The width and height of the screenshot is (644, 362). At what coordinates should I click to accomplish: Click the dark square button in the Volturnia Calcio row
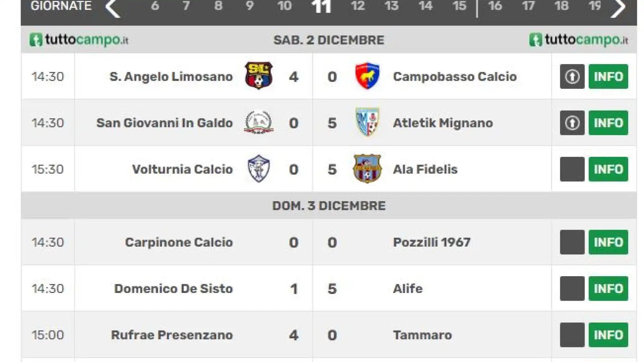[572, 169]
